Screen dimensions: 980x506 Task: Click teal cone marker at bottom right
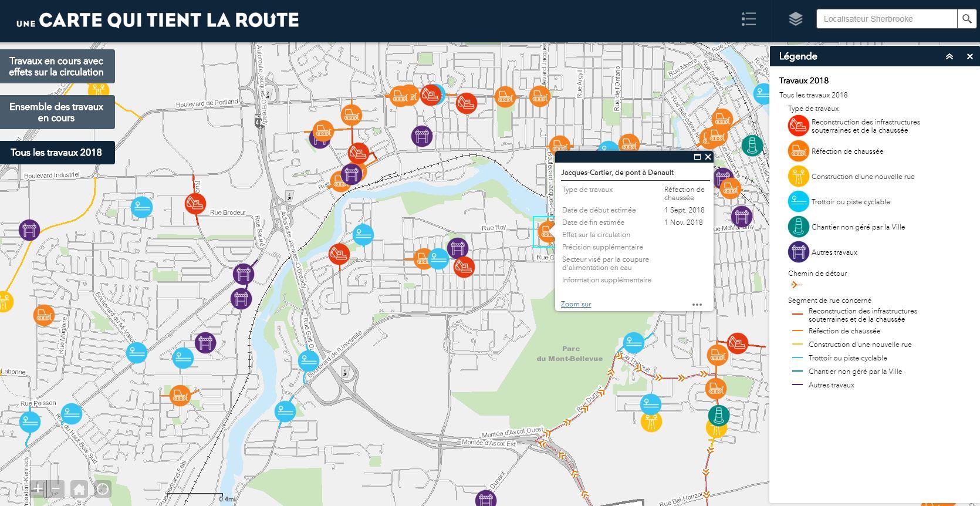tap(718, 416)
